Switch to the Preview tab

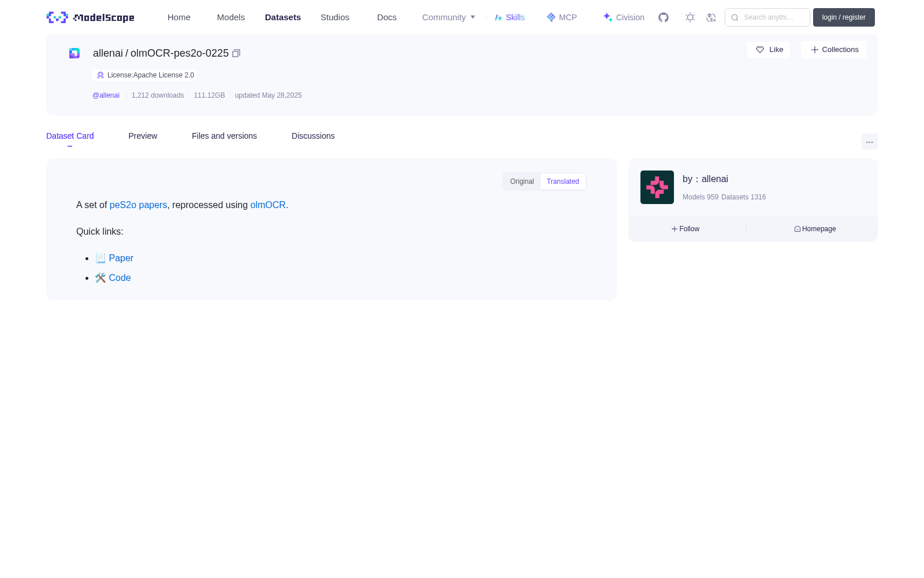coord(143,136)
